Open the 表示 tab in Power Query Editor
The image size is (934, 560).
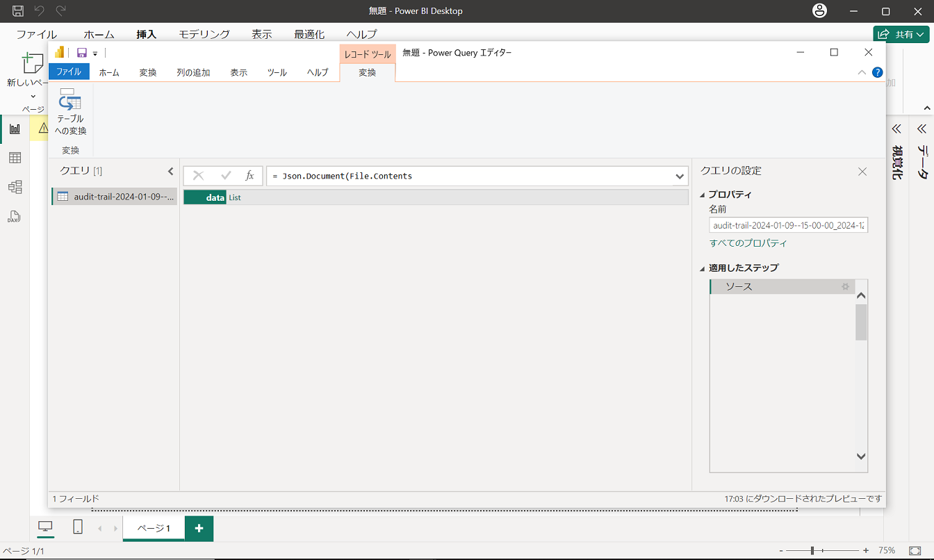tap(239, 72)
